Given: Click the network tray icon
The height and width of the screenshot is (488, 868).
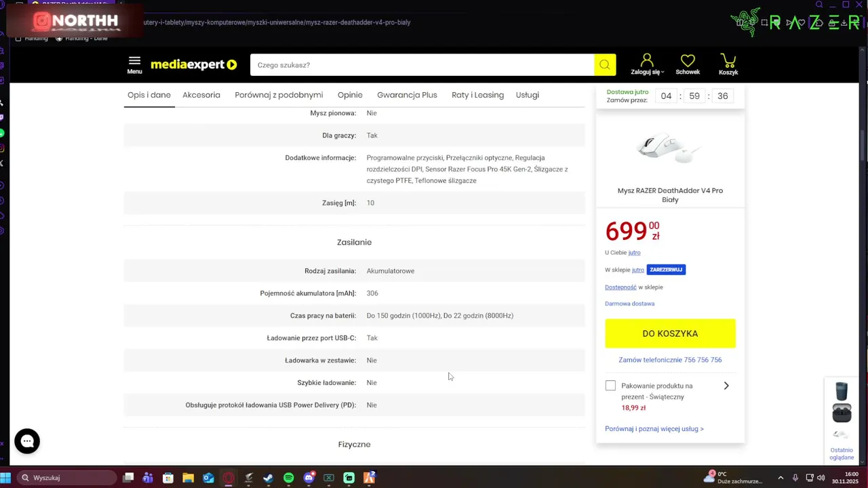Looking at the screenshot, I should (809, 478).
